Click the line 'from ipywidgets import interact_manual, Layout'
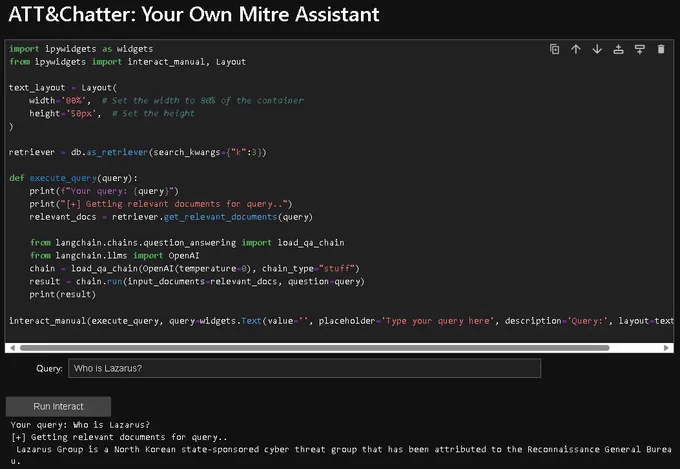This screenshot has width=680, height=469. pyautogui.click(x=128, y=62)
